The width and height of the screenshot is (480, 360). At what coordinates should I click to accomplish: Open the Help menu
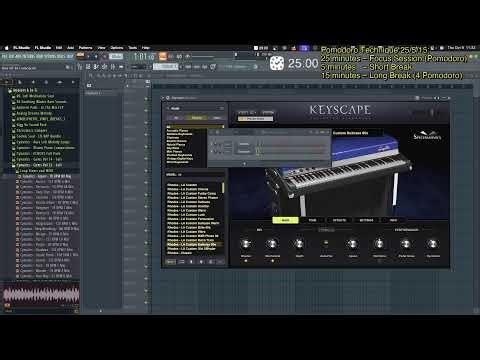coord(146,48)
